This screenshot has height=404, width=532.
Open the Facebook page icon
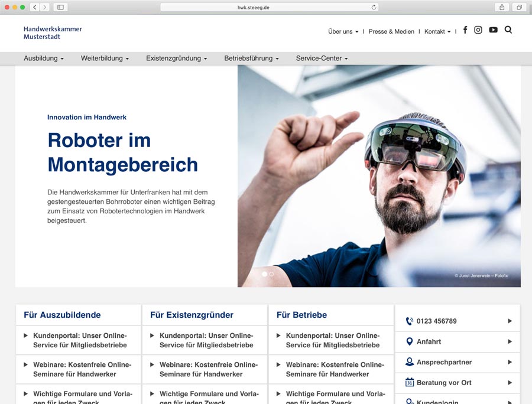465,30
